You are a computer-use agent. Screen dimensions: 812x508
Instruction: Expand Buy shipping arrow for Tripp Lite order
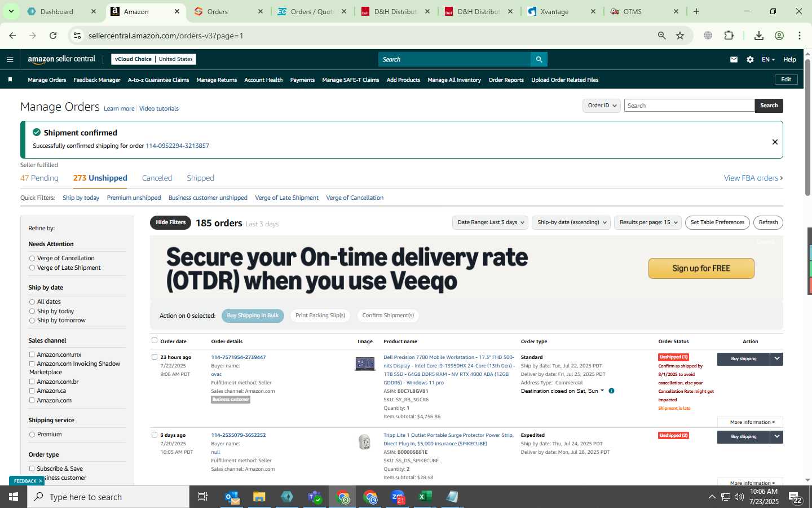click(x=777, y=437)
